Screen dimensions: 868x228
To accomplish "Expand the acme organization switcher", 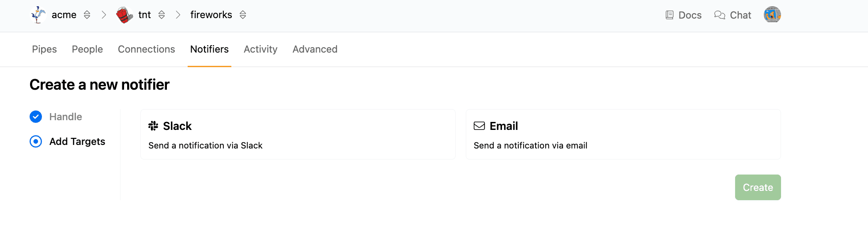I will click(x=87, y=15).
